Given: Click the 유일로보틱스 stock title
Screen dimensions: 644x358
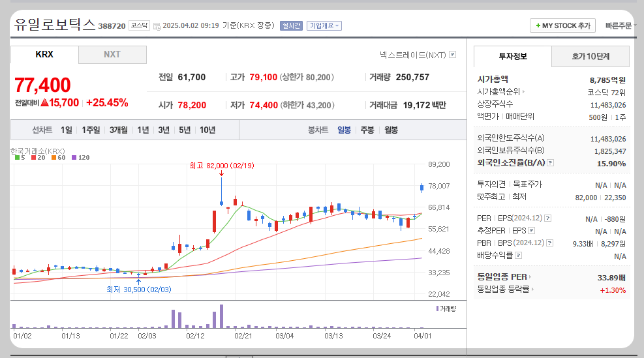Looking at the screenshot, I should [x=55, y=25].
